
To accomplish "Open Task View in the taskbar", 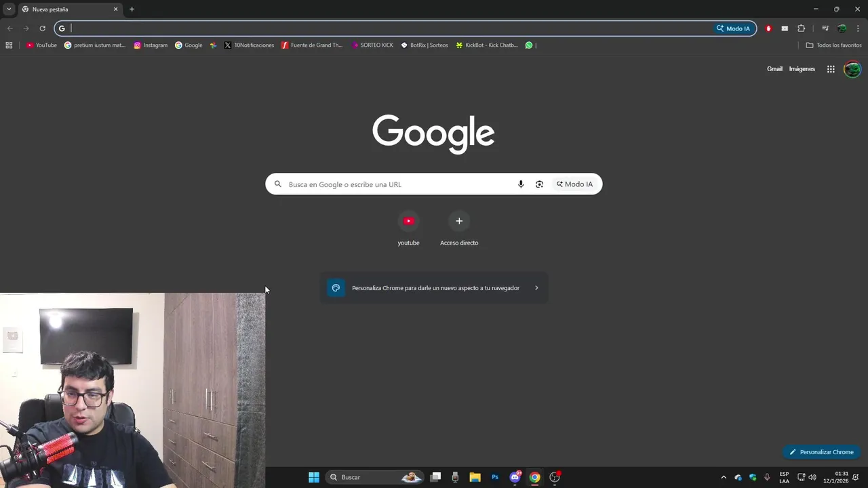I will [436, 477].
